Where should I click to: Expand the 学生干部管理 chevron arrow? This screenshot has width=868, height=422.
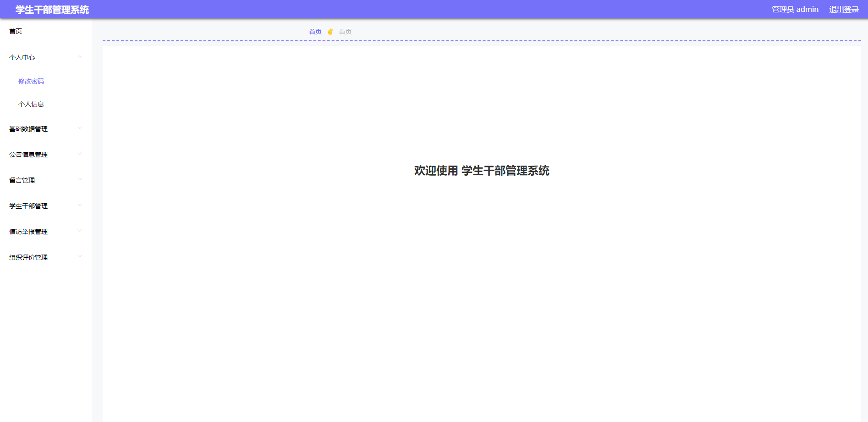click(80, 205)
